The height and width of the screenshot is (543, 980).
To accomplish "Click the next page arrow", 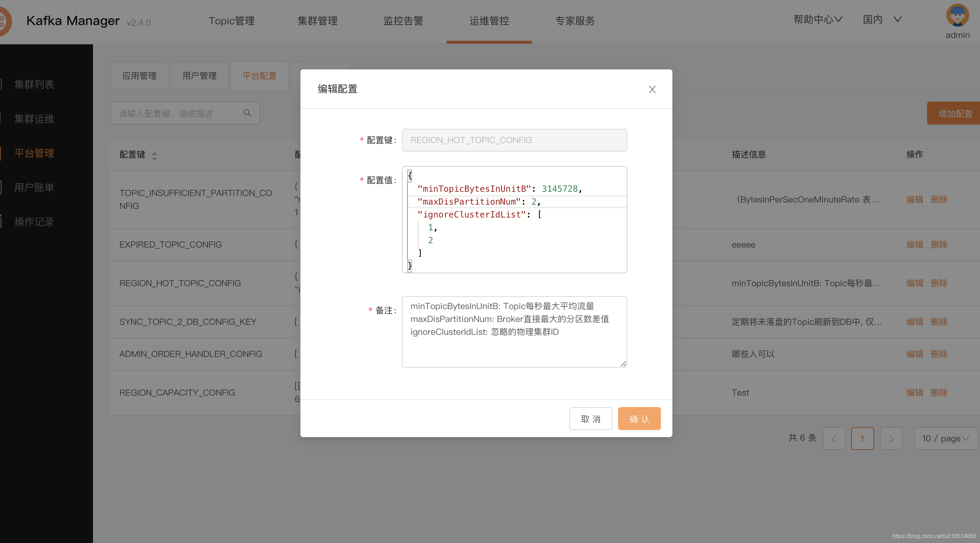I will click(x=891, y=438).
